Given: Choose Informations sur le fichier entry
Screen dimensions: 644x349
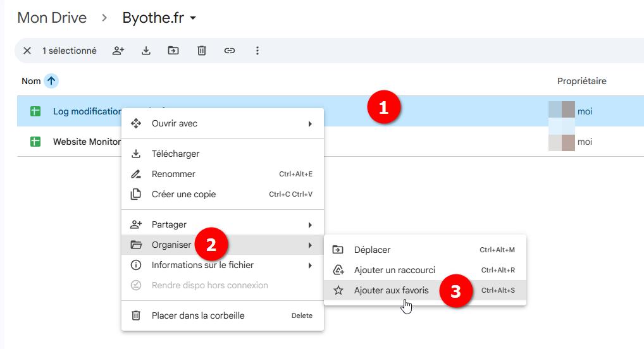Looking at the screenshot, I should pos(223,266).
